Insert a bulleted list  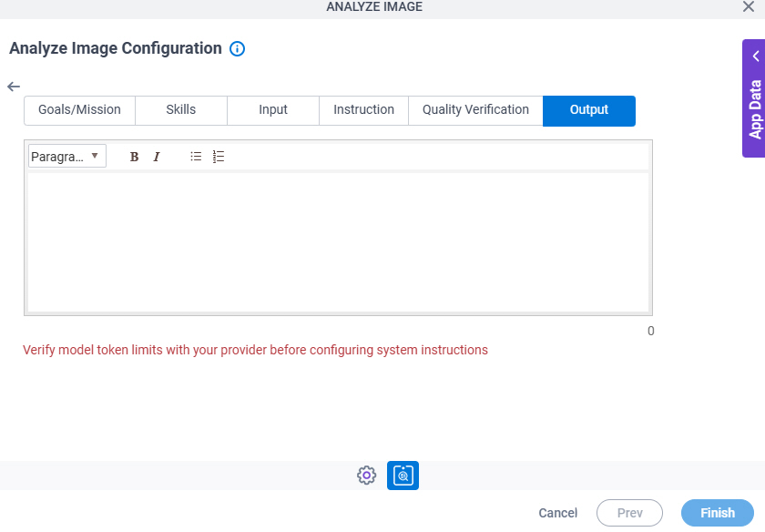196,156
